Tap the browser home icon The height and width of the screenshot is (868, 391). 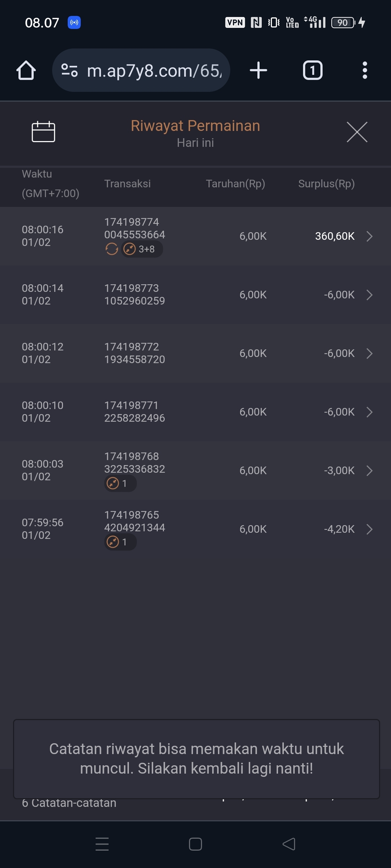(x=26, y=70)
